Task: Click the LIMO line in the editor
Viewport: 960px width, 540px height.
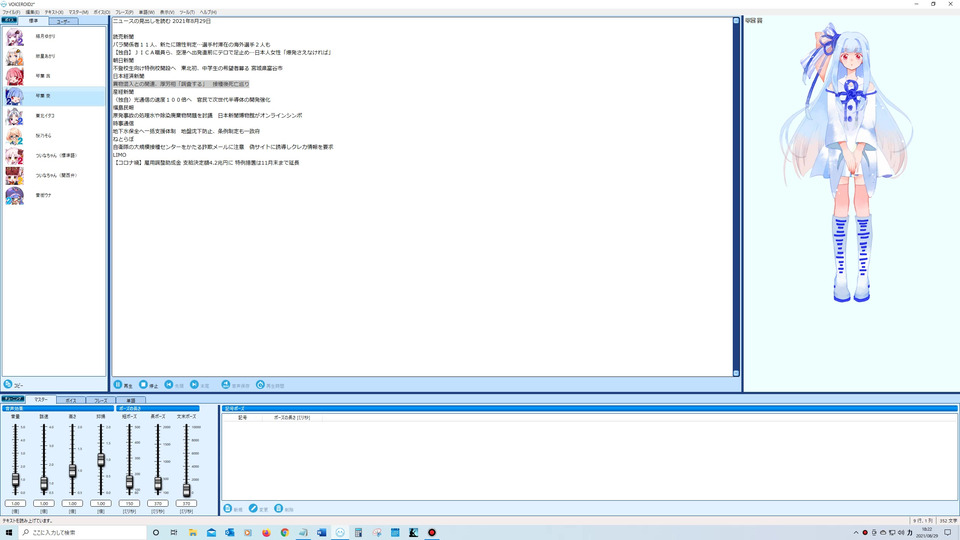Action: pyautogui.click(x=119, y=155)
